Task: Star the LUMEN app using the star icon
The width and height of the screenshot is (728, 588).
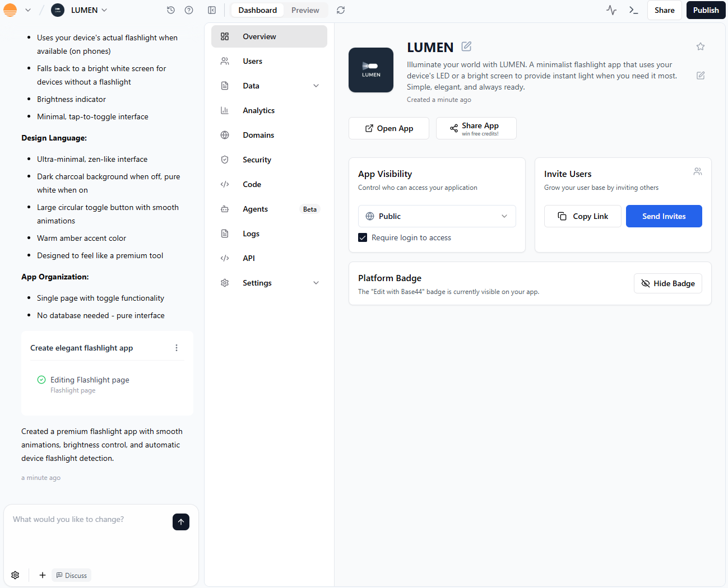Action: point(700,46)
